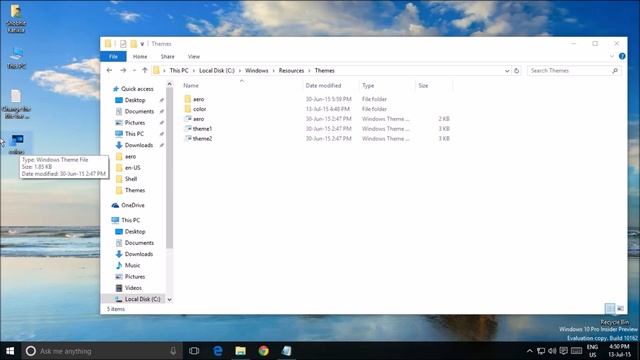Click the Back navigation arrow
The image size is (640, 360).
(x=109, y=70)
